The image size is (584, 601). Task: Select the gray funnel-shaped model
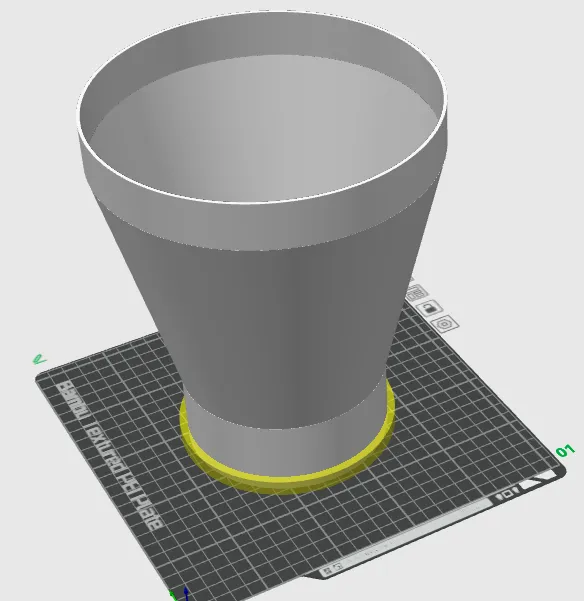(x=264, y=245)
